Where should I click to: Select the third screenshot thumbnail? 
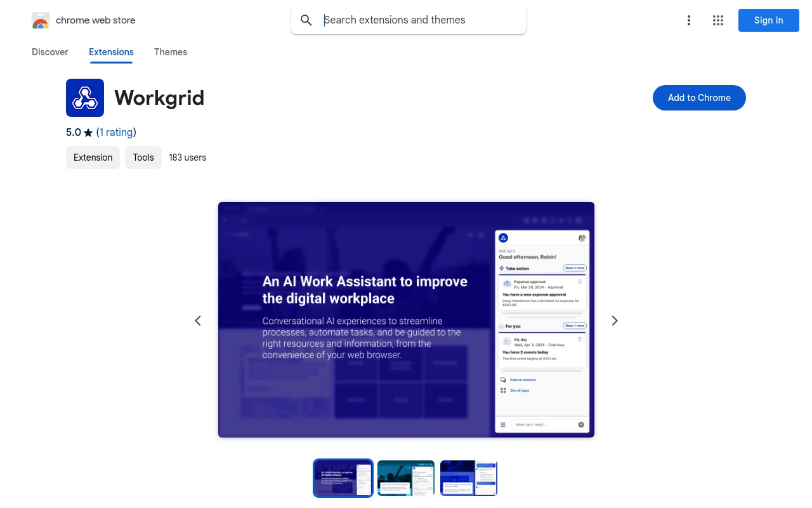468,478
